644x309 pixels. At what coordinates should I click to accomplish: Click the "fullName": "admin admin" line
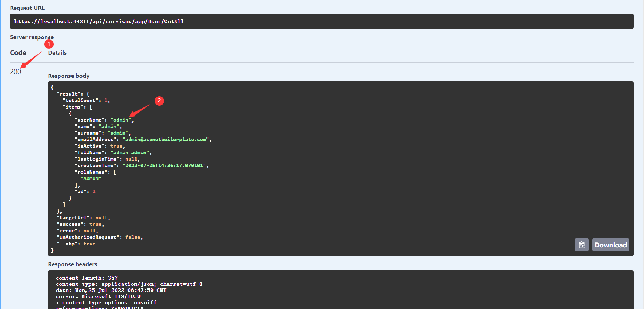click(113, 153)
